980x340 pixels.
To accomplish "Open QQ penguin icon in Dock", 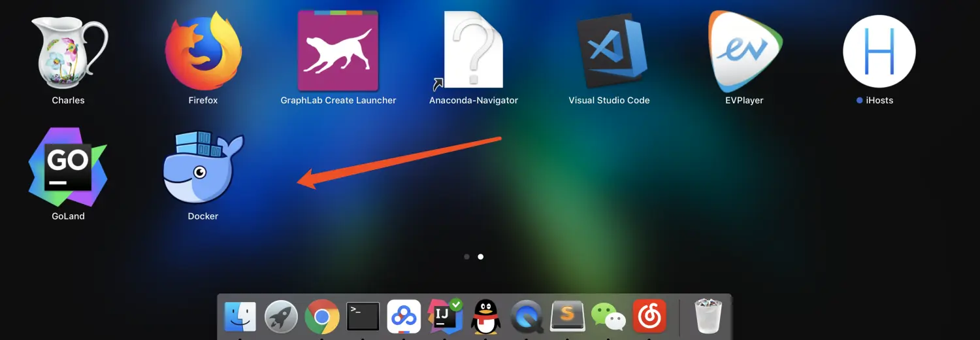I will [485, 317].
